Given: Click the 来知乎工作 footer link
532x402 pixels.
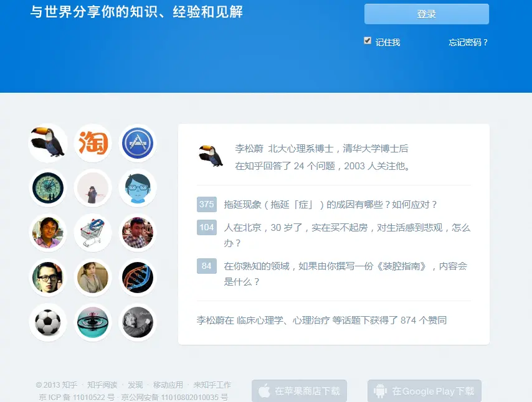Looking at the screenshot, I should pos(212,385).
